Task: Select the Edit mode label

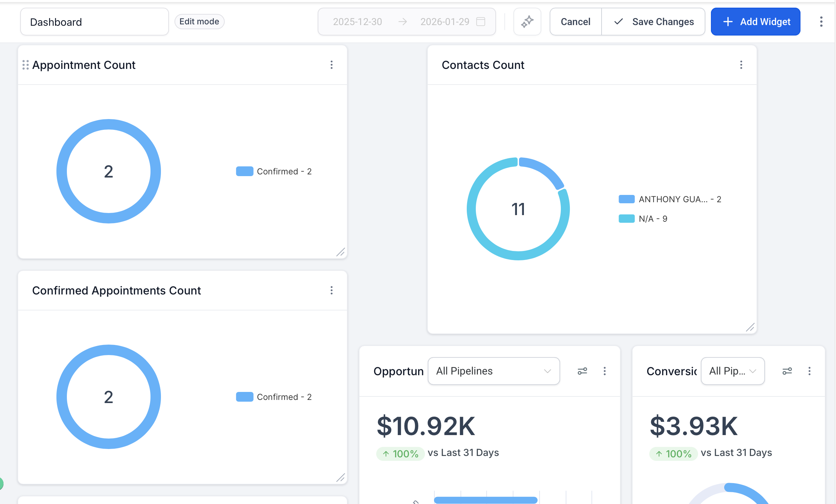Action: 199,21
